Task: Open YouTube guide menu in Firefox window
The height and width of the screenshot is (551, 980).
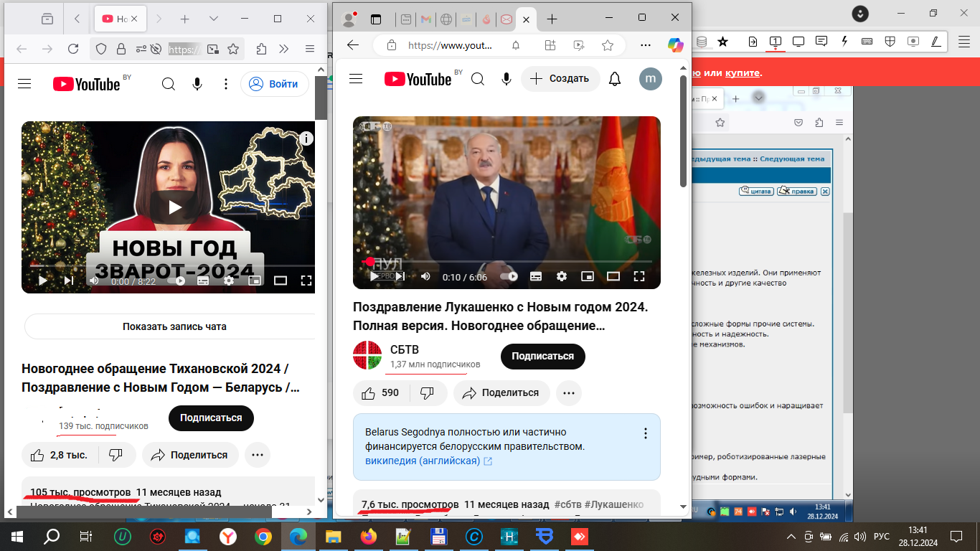Action: pos(24,84)
